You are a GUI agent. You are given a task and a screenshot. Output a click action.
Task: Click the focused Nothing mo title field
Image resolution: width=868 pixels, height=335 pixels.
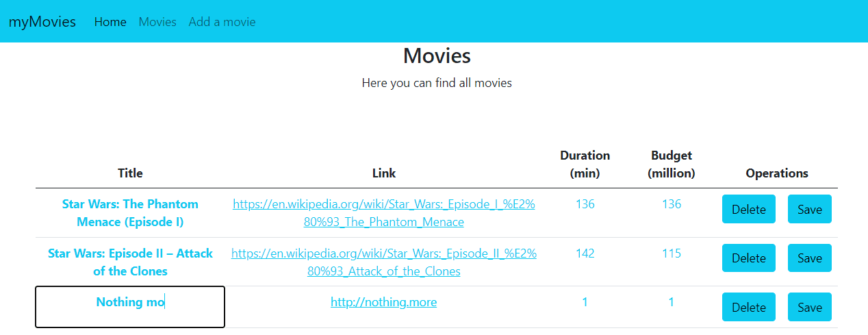coord(130,307)
